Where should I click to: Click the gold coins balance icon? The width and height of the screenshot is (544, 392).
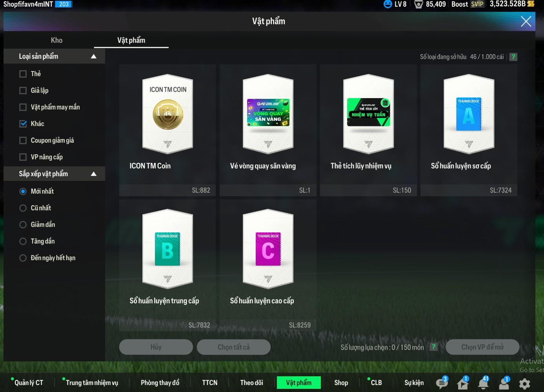[531, 4]
